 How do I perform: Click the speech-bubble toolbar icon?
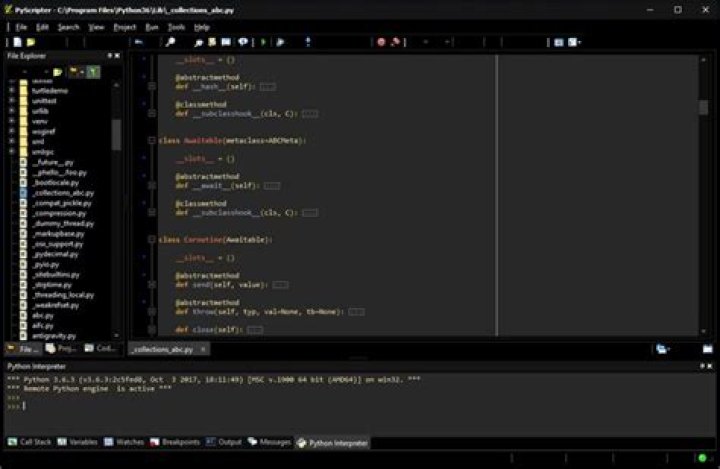point(243,42)
